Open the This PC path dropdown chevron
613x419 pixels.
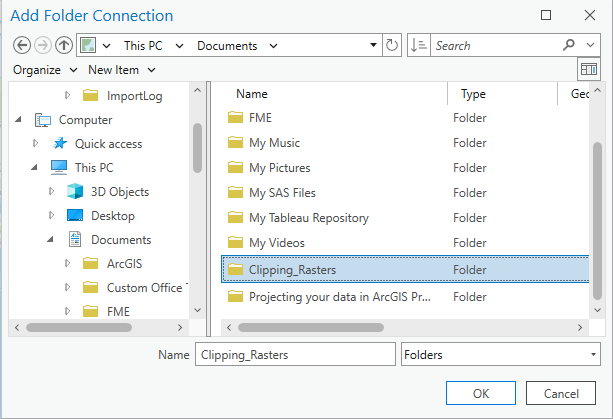click(x=179, y=46)
